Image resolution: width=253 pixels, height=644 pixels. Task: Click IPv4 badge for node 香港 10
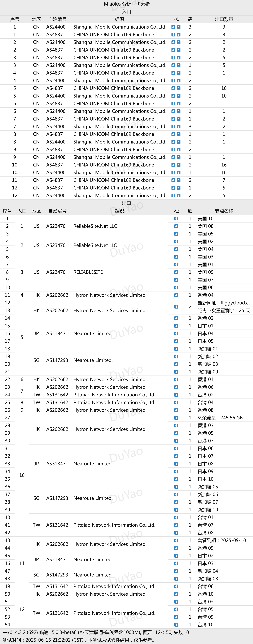pos(176,594)
